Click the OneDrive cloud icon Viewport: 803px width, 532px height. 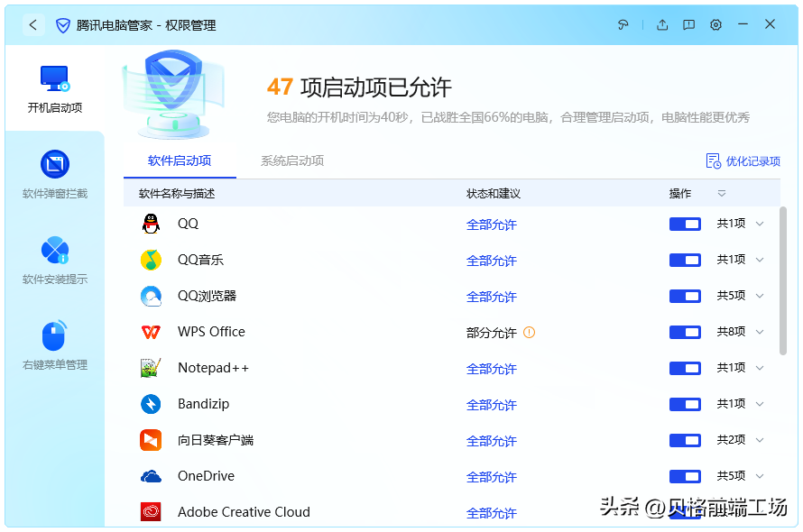point(151,477)
